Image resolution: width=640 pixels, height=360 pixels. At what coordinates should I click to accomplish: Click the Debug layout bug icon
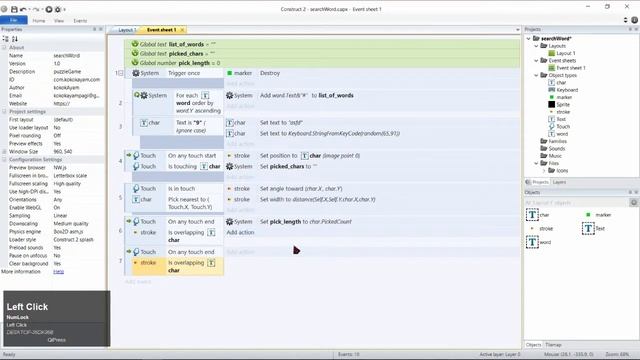(58, 9)
